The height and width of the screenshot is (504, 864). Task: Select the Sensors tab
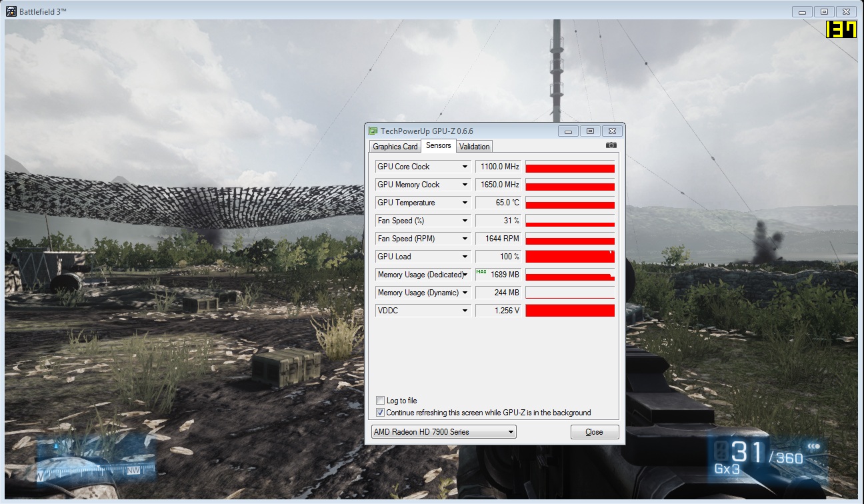(x=438, y=146)
